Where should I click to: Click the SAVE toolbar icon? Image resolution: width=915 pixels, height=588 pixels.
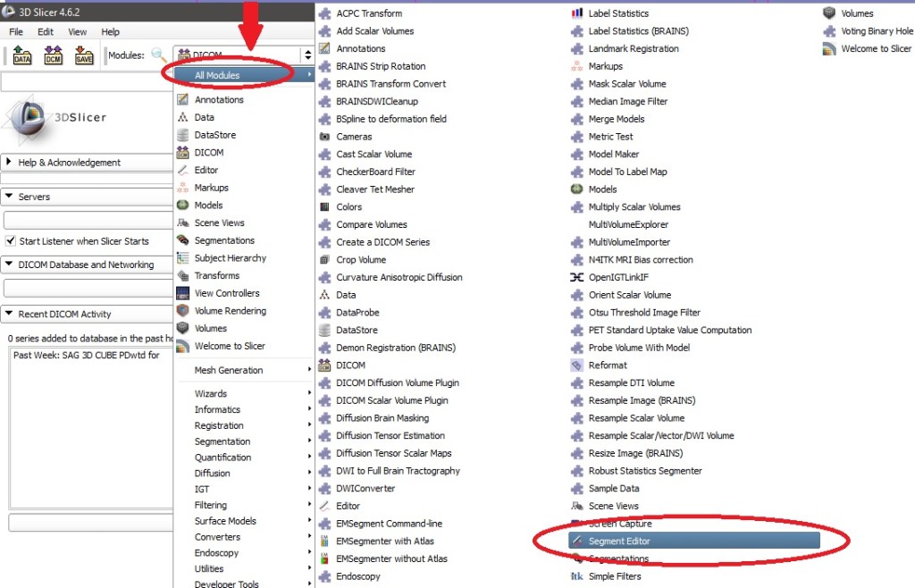[83, 55]
